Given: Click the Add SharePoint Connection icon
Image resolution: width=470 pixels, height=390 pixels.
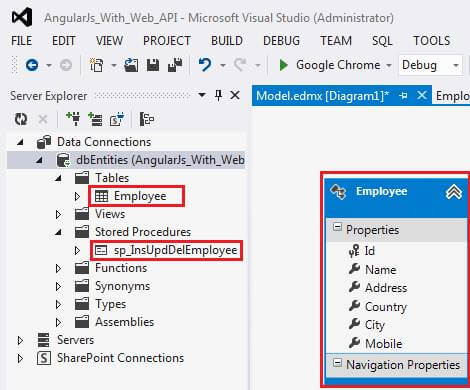Looking at the screenshot, I should click(x=117, y=119).
